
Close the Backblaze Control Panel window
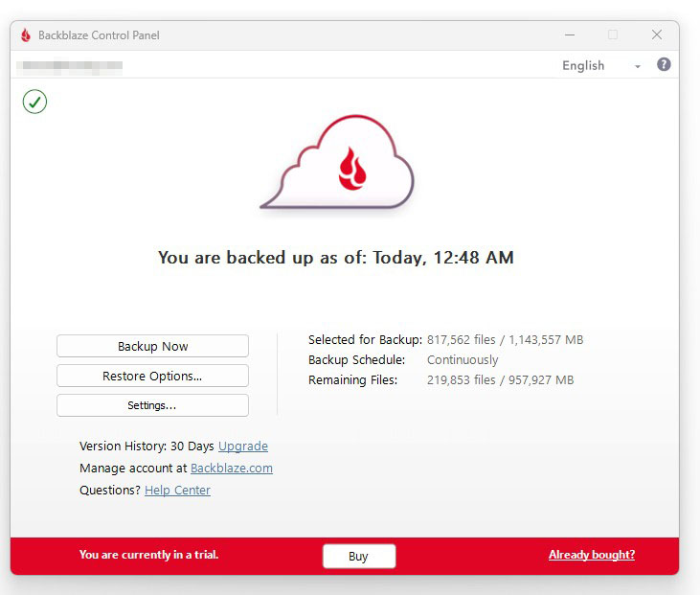(x=657, y=35)
